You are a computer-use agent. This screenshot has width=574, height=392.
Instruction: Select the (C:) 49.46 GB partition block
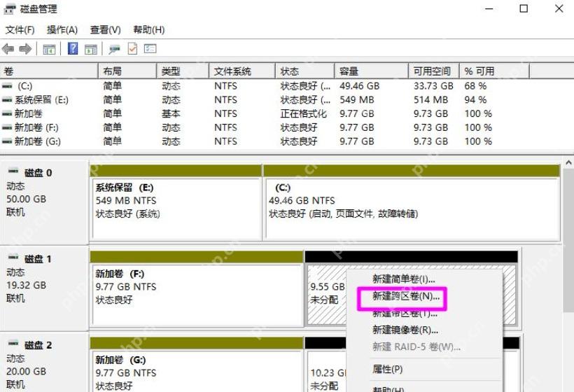[412, 202]
